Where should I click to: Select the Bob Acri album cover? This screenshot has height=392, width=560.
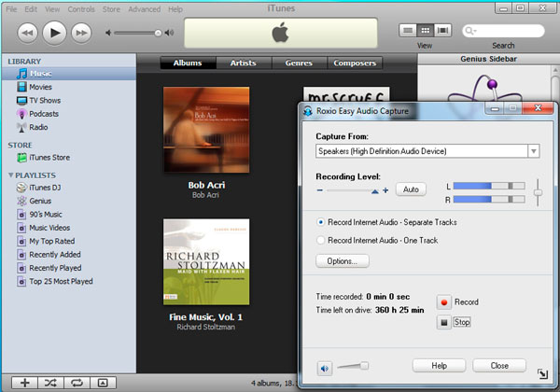(x=206, y=130)
